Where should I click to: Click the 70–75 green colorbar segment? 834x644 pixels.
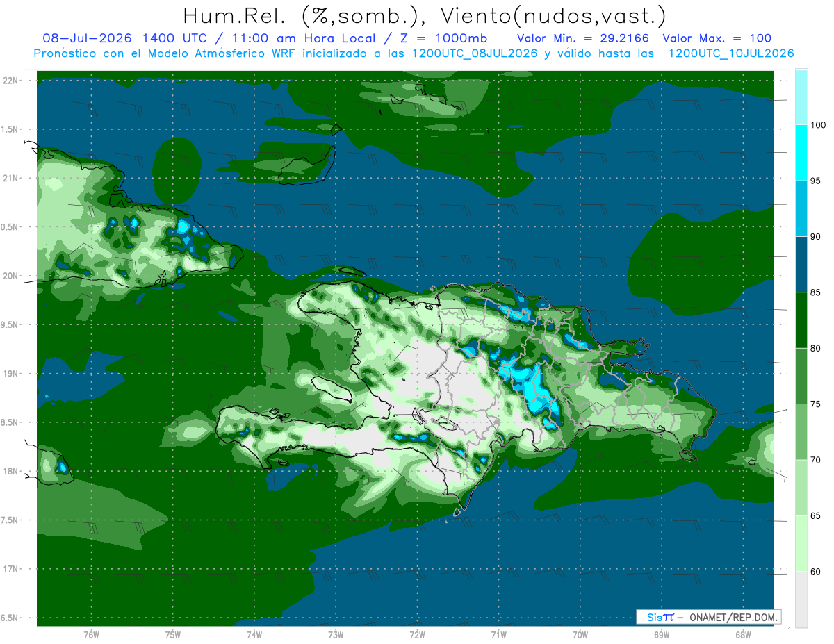click(801, 431)
